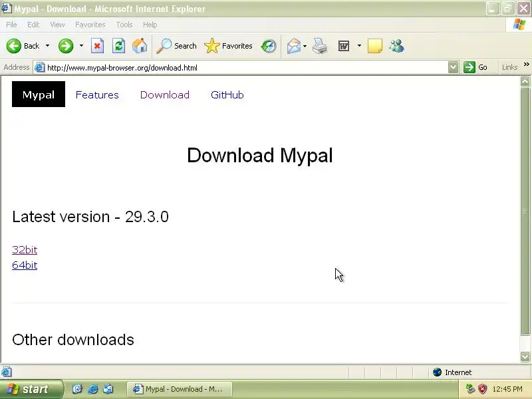
Task: Download the 64bit version
Action: (25, 265)
